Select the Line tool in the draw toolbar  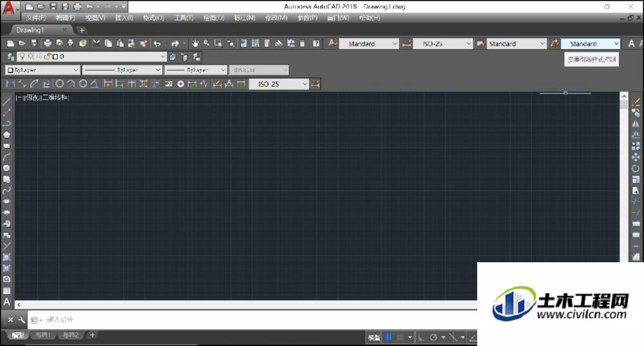(x=6, y=102)
